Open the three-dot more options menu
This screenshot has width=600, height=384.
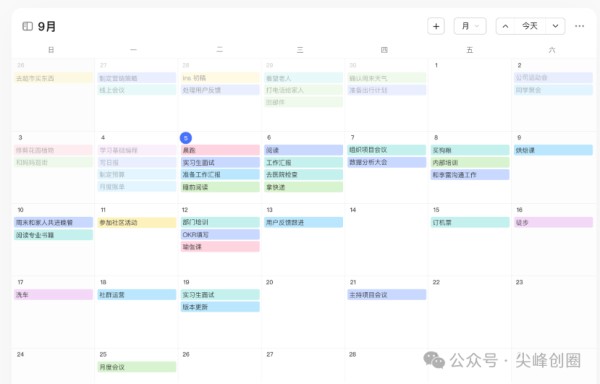[579, 26]
